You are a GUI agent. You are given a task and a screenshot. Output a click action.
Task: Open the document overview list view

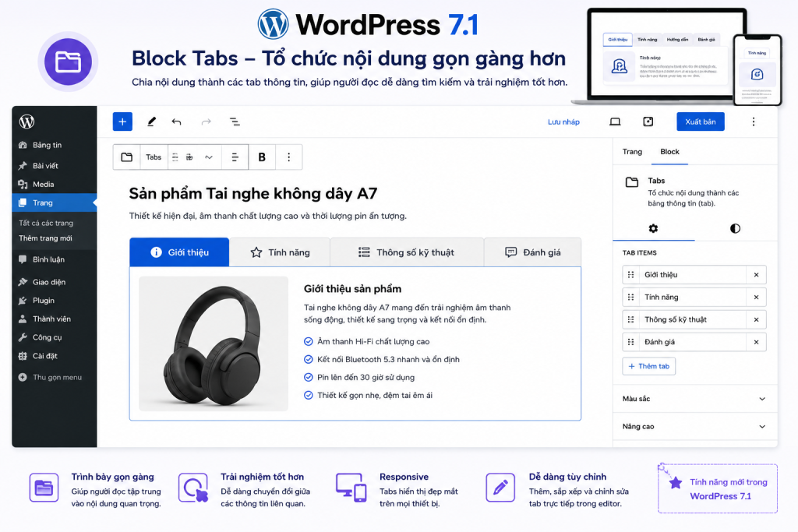235,122
